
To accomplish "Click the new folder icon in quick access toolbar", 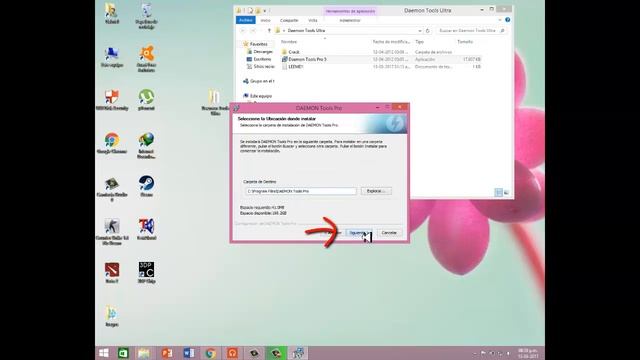I will [x=258, y=11].
